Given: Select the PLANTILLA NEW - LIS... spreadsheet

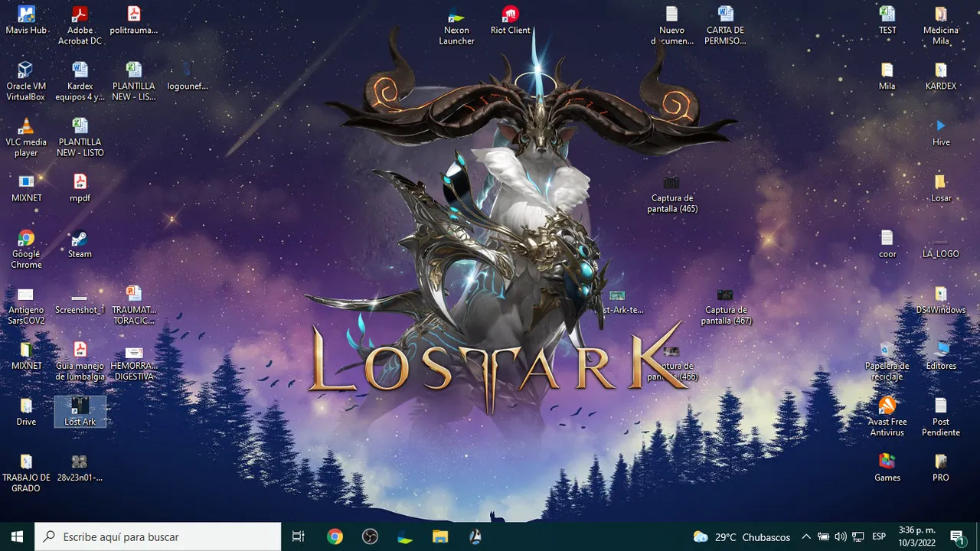Looking at the screenshot, I should [133, 81].
